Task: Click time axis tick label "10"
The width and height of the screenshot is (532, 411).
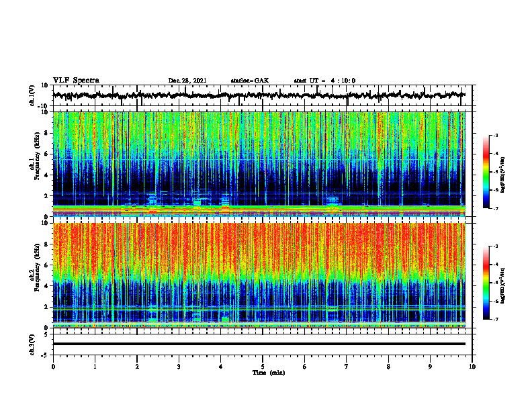Action: [x=472, y=367]
